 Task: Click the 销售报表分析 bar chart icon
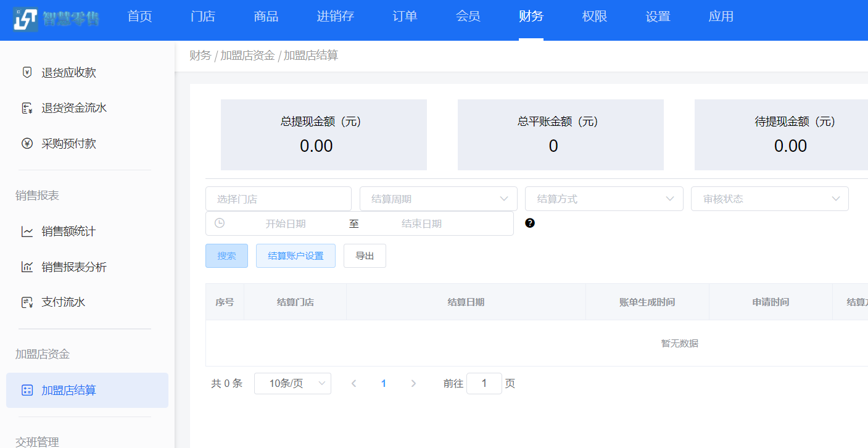27,267
